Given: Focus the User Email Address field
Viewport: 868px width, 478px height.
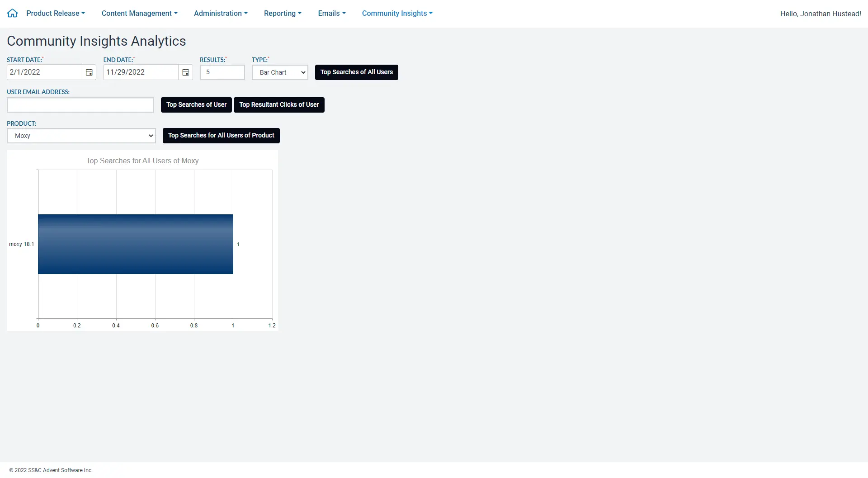Looking at the screenshot, I should [80, 105].
